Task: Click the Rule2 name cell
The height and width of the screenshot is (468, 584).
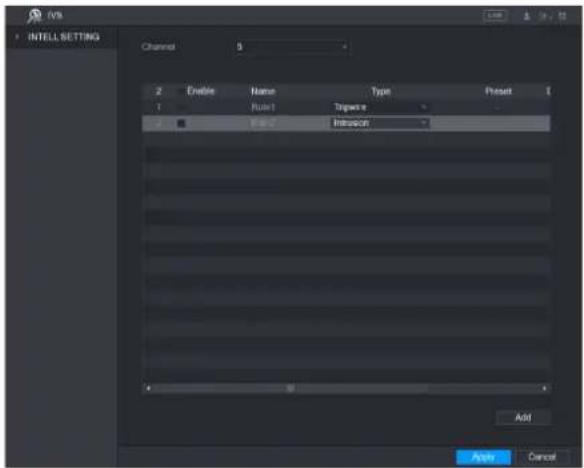Action: pyautogui.click(x=263, y=123)
